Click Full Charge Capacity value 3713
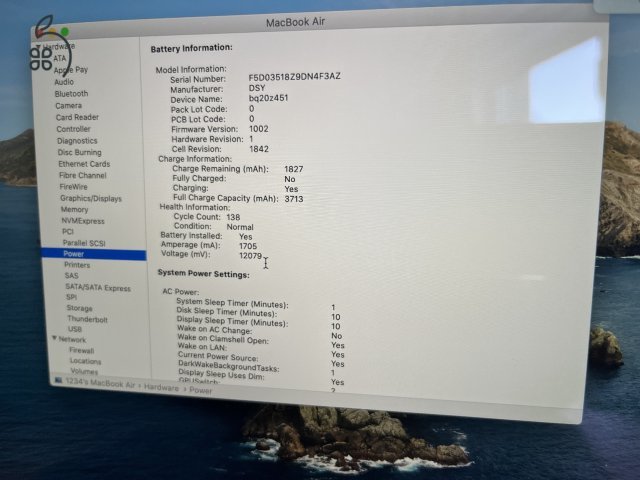This screenshot has height=480, width=640. [294, 199]
